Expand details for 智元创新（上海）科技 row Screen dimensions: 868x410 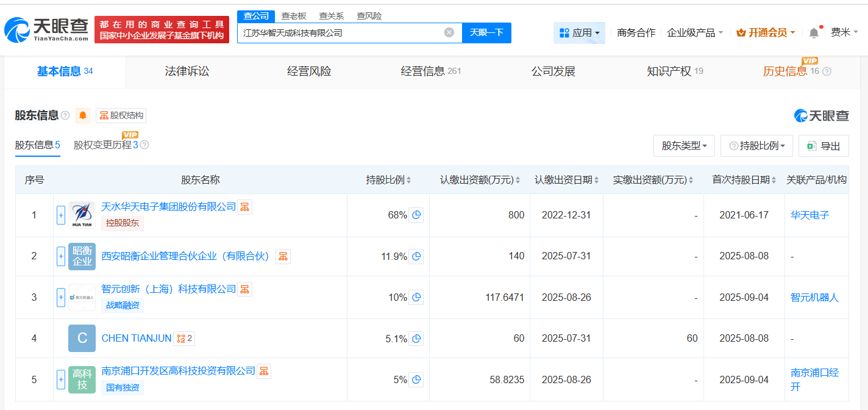61,297
